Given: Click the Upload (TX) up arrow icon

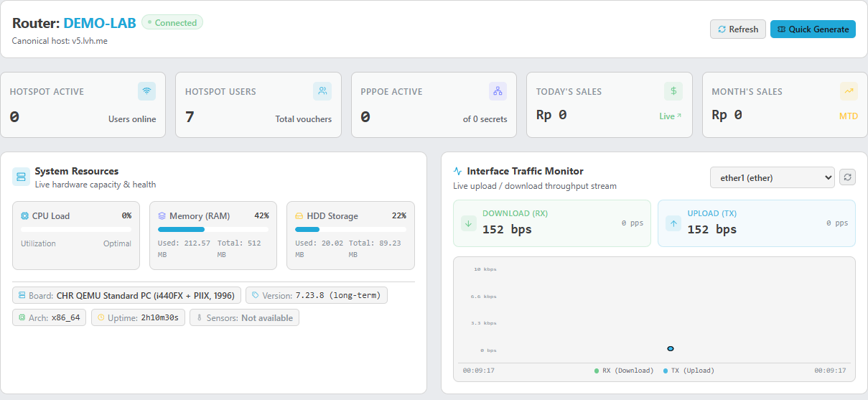Looking at the screenshot, I should [x=673, y=223].
